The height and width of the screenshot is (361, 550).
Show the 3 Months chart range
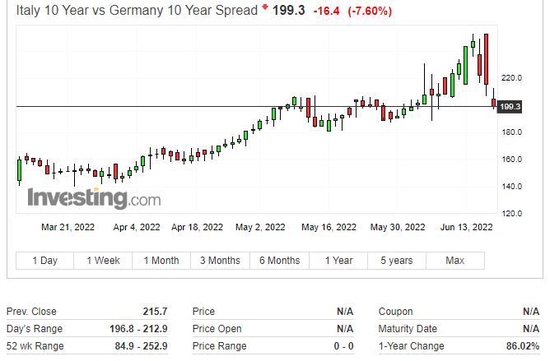pos(220,260)
